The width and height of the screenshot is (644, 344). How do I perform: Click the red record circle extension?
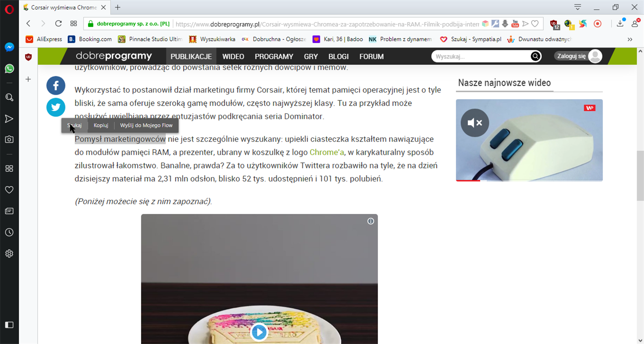pos(598,24)
